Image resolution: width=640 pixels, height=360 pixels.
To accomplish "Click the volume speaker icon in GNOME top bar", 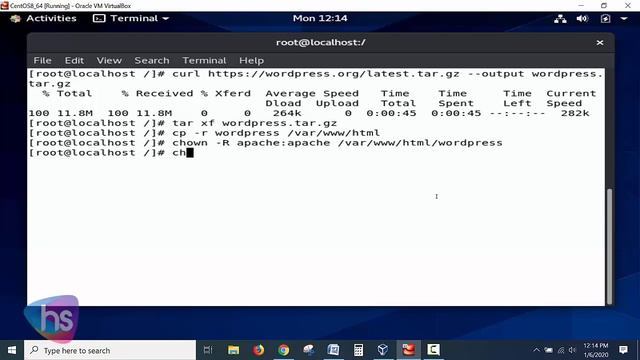I will (x=582, y=18).
